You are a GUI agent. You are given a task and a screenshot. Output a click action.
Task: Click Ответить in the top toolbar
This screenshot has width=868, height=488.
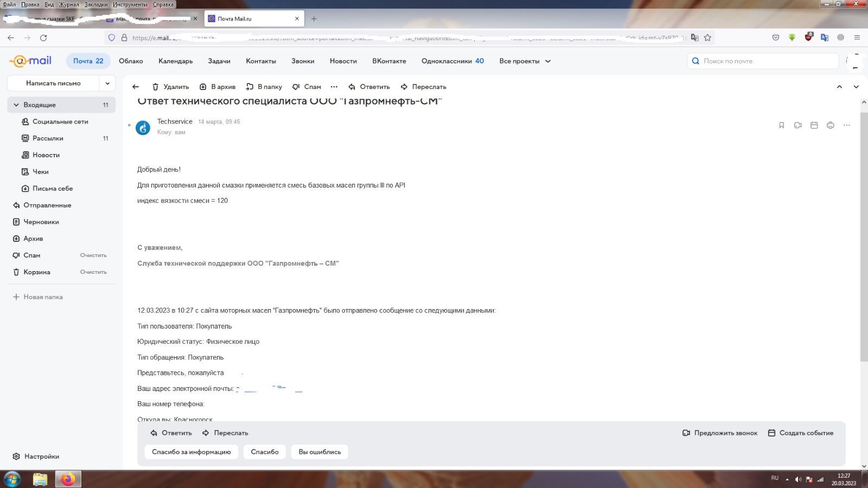[x=369, y=87]
